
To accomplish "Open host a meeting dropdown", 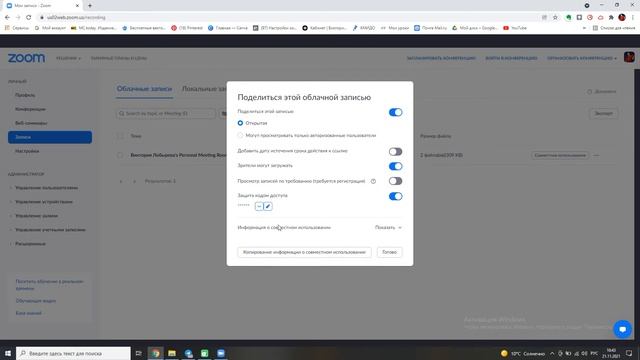I will click(x=582, y=58).
